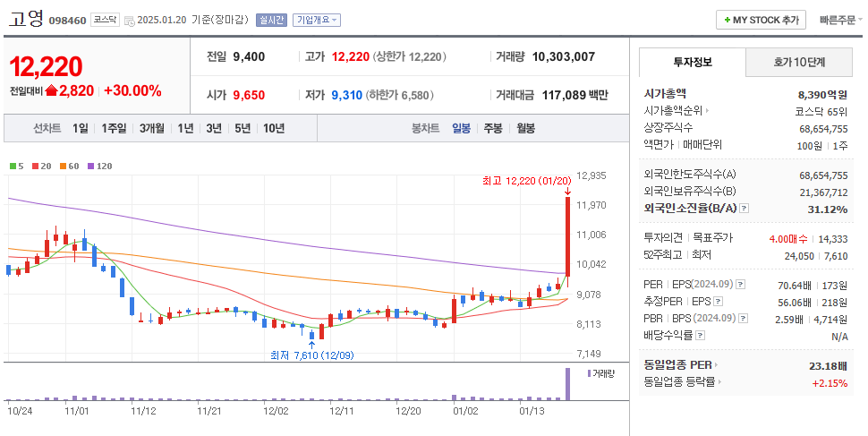Image resolution: width=868 pixels, height=436 pixels.
Task: Open the help icon beside PER EPS(2024.09)
Action: 741,285
